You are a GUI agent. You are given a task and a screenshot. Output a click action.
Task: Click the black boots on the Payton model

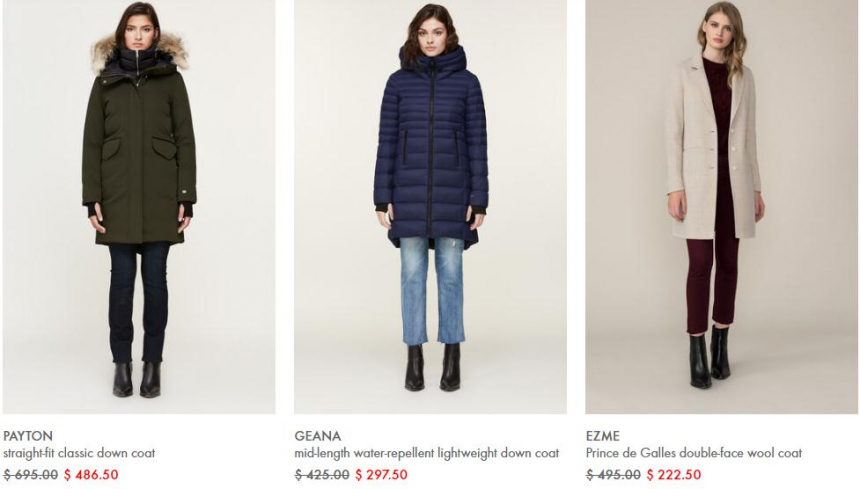click(137, 379)
